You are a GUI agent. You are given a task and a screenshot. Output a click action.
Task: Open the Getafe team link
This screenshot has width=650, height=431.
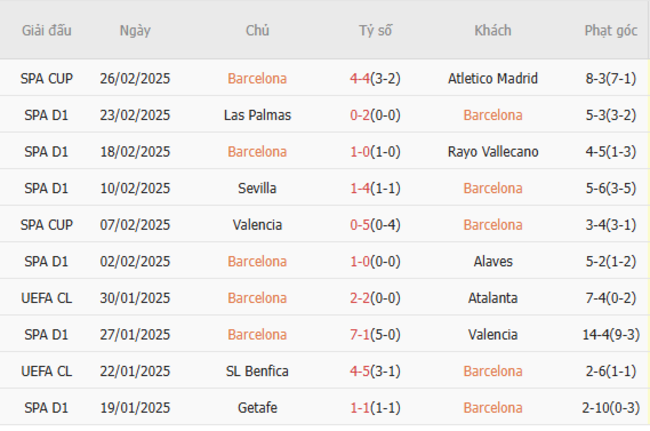[257, 408]
